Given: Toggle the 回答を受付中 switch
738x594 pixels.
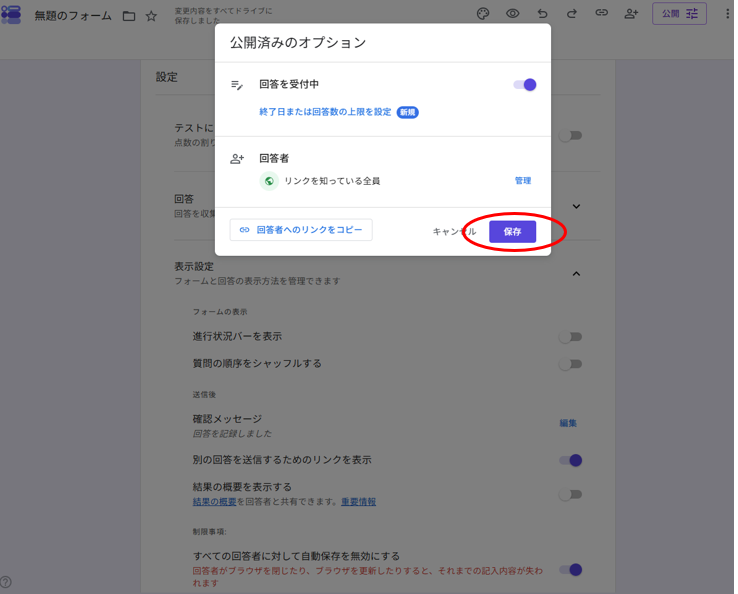Looking at the screenshot, I should pyautogui.click(x=525, y=85).
